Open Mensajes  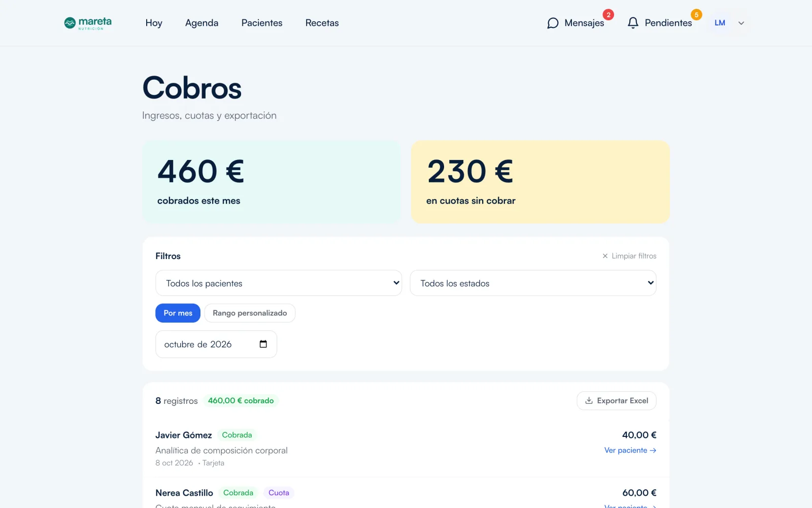tap(576, 23)
